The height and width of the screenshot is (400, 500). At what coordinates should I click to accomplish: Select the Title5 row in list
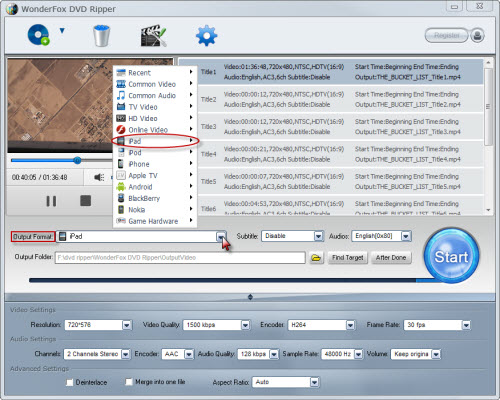340,181
